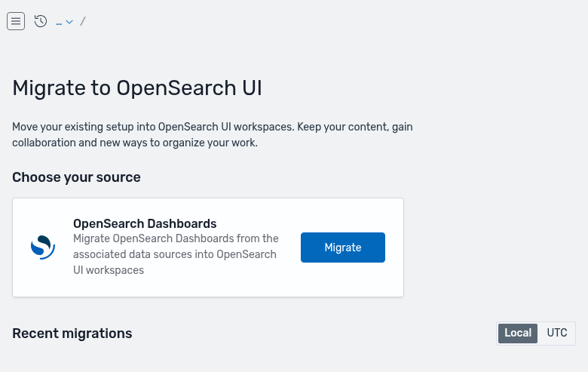Expand the collapsed breadcrumb ellipsis dropdown
Image resolution: width=588 pixels, height=372 pixels.
pyautogui.click(x=65, y=22)
